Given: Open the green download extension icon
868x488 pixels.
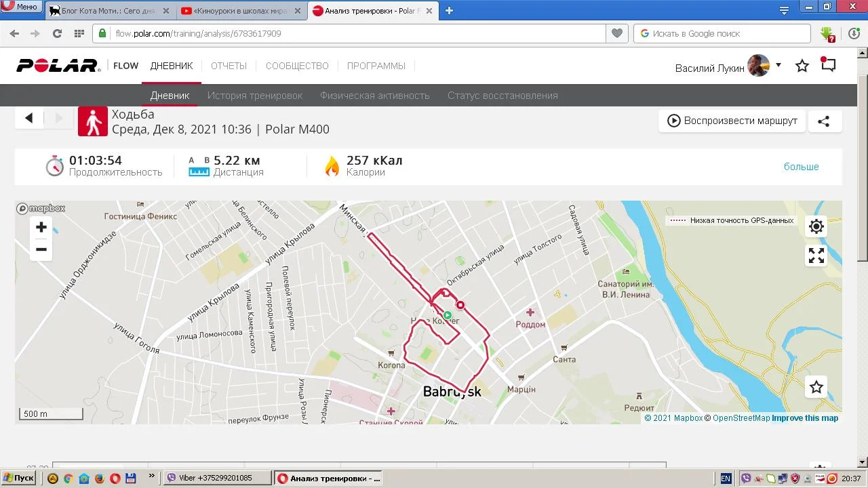Looking at the screenshot, I should tap(827, 34).
